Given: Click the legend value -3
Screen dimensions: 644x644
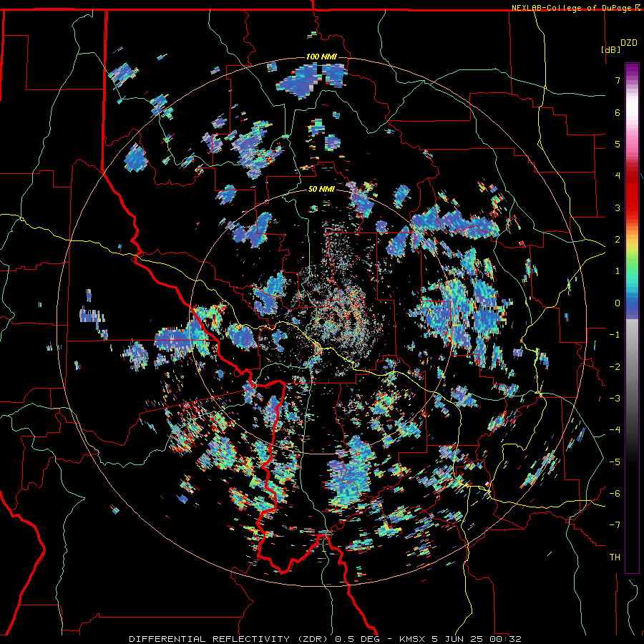Looking at the screenshot, I should (615, 399).
